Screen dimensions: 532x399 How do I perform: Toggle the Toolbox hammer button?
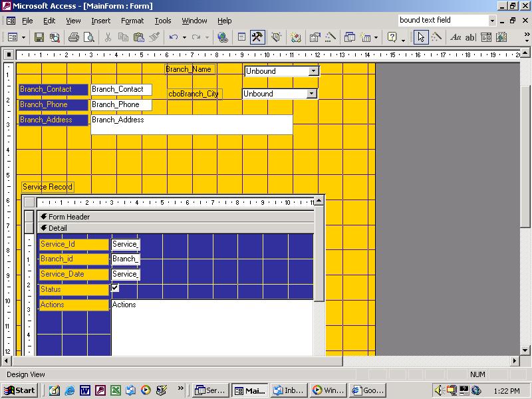point(257,37)
